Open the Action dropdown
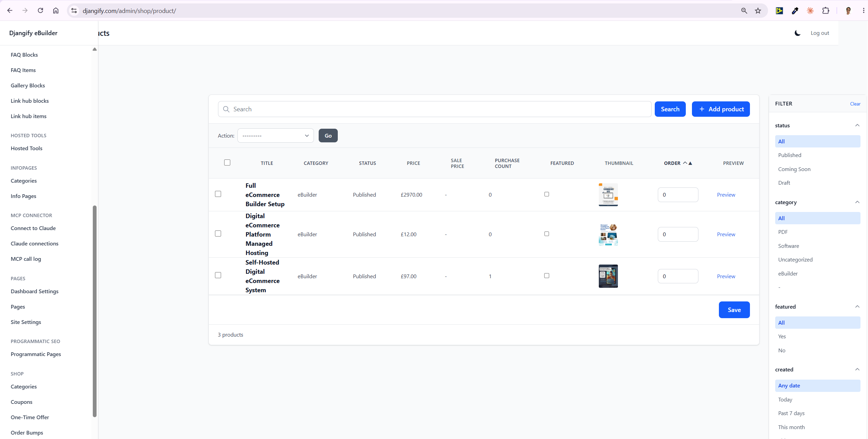This screenshot has height=439, width=868. point(275,136)
